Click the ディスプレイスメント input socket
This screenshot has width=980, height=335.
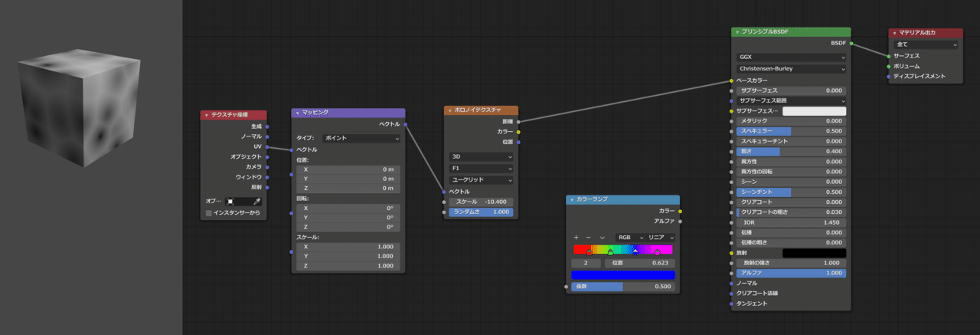(888, 77)
